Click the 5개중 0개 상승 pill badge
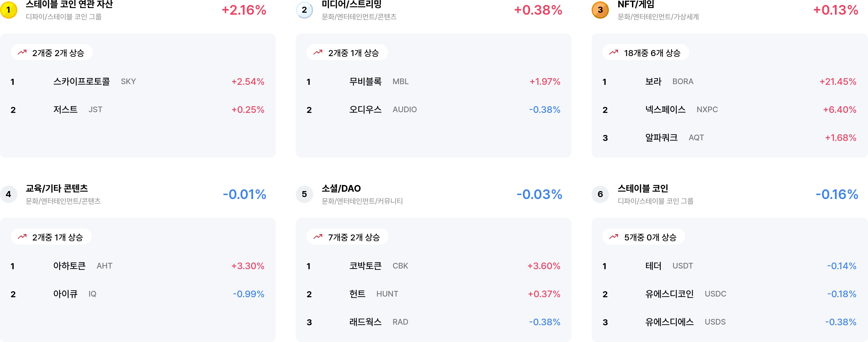868x342 pixels. coord(644,237)
